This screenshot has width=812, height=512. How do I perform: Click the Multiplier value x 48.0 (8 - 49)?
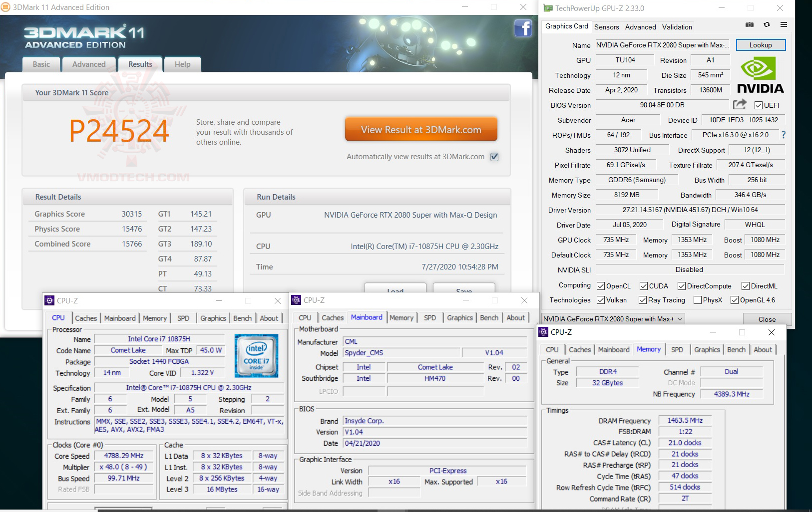(x=123, y=467)
